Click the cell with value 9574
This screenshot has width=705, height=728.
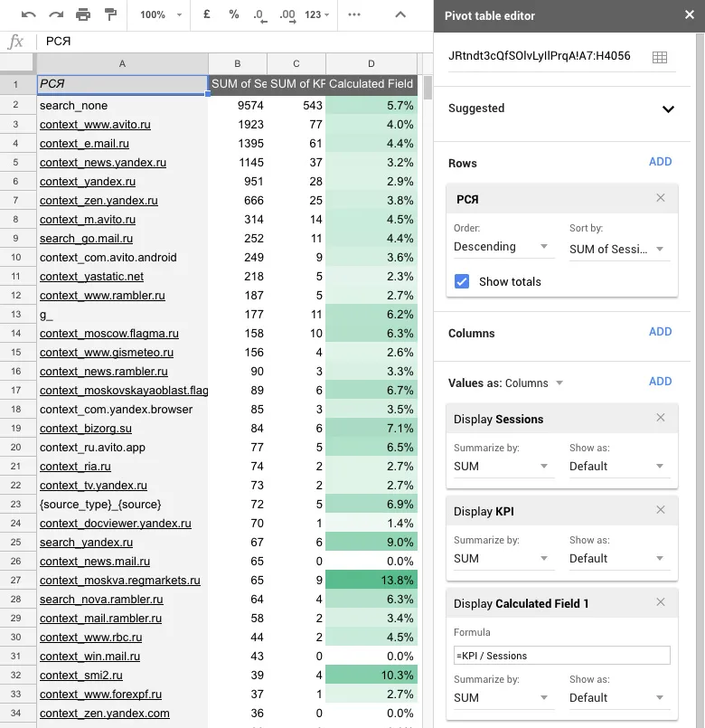click(x=237, y=106)
